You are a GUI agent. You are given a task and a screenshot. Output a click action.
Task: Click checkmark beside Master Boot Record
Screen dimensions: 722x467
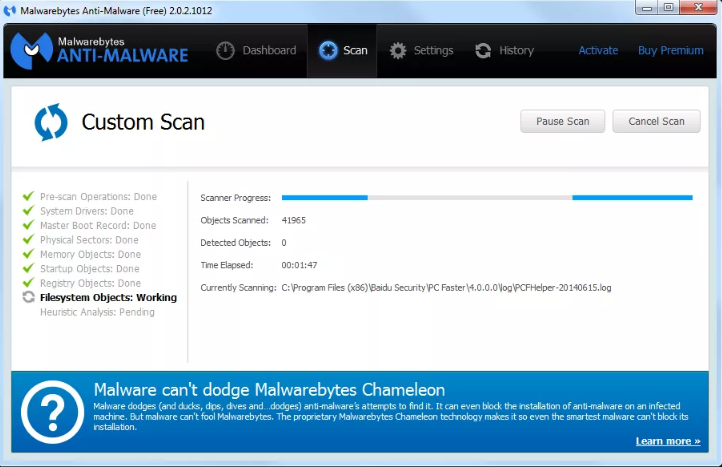[x=29, y=224]
